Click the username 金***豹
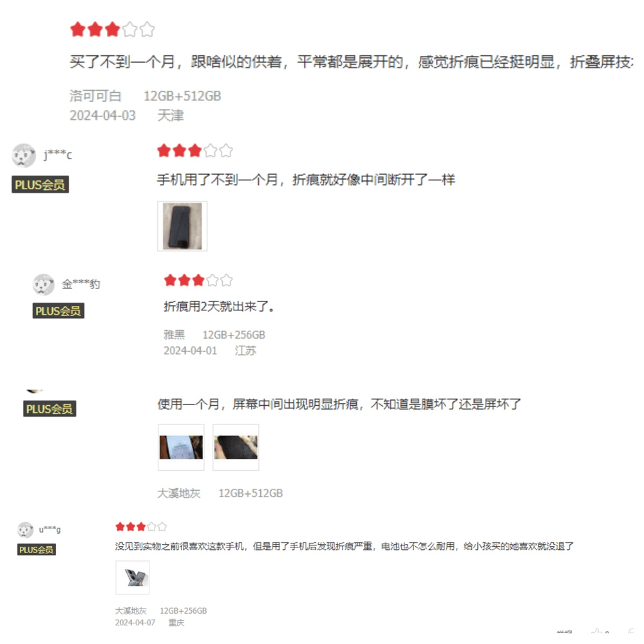The height and width of the screenshot is (644, 644). (x=81, y=284)
